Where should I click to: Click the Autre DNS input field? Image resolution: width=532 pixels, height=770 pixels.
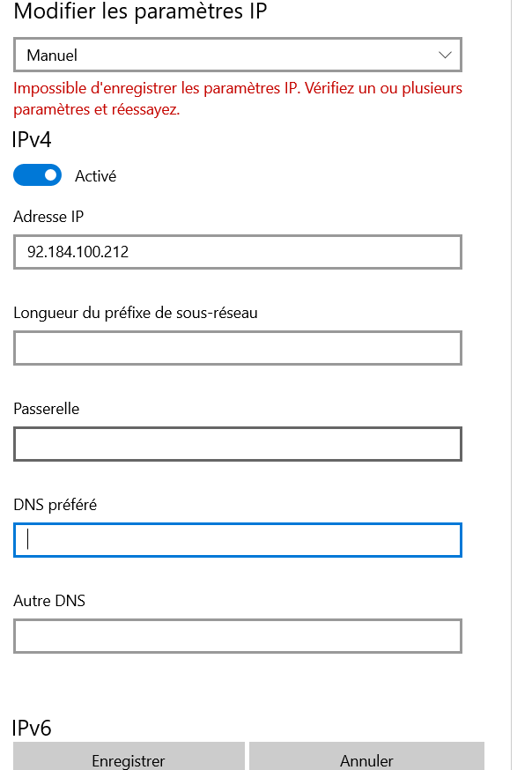pos(238,636)
